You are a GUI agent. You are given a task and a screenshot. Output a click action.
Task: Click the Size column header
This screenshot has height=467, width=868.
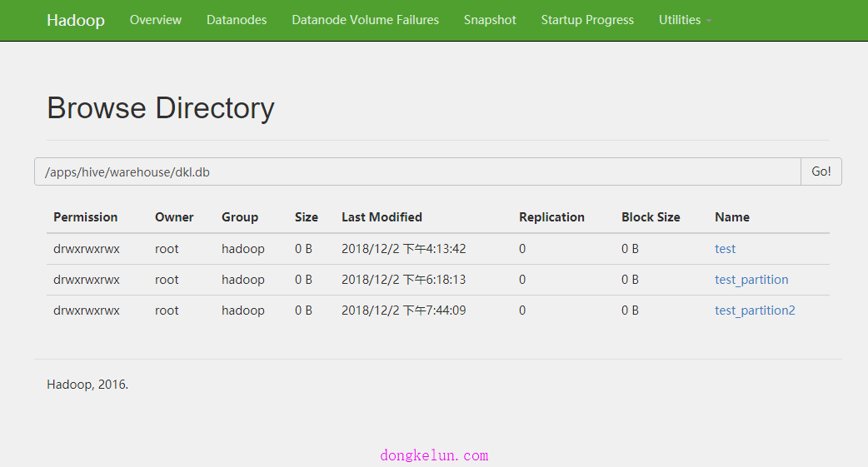click(x=306, y=217)
